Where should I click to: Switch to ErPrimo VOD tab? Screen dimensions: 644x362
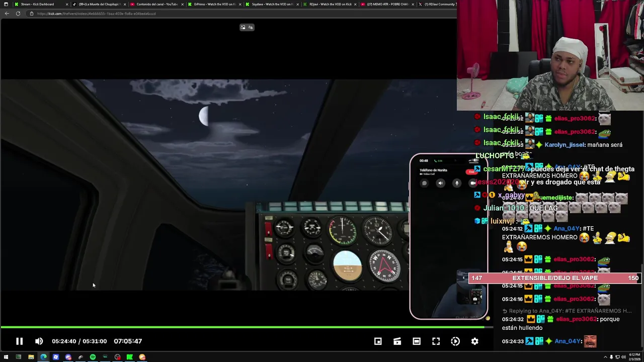(214, 4)
